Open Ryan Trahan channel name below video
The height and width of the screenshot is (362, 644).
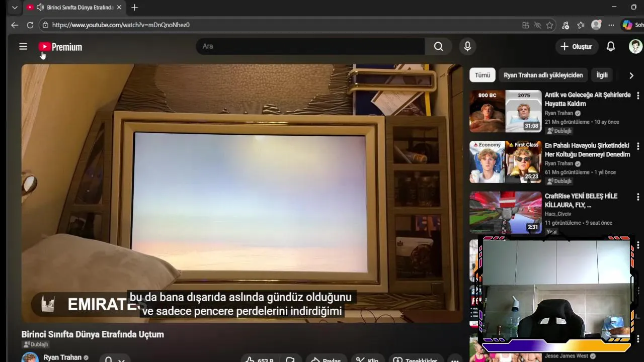[x=62, y=357]
